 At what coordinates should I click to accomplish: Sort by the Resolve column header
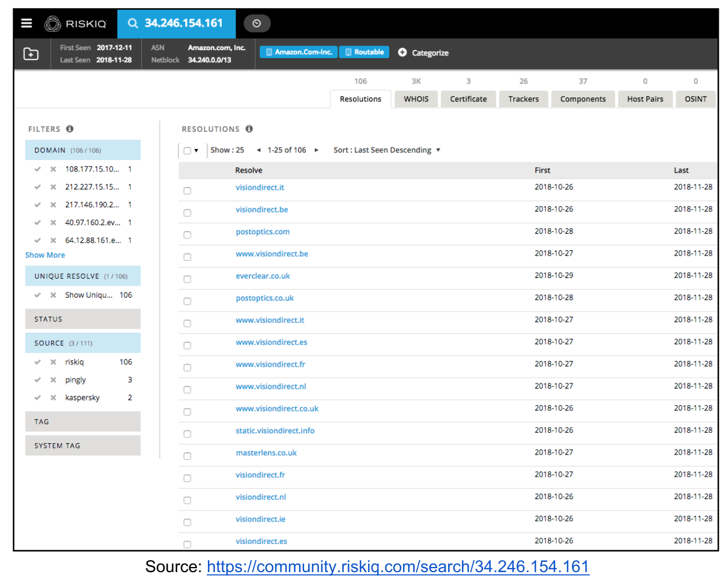coord(249,170)
